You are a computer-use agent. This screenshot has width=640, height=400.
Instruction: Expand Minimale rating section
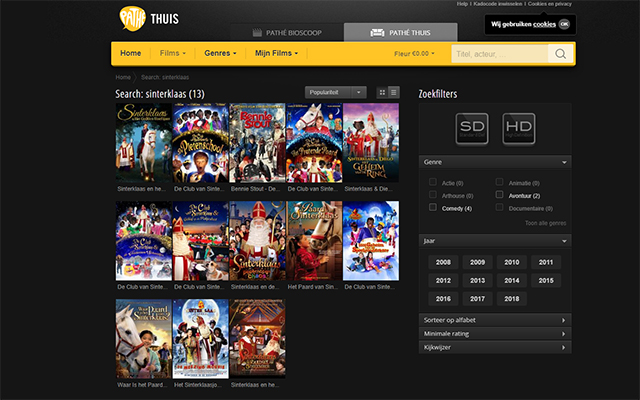[495, 333]
